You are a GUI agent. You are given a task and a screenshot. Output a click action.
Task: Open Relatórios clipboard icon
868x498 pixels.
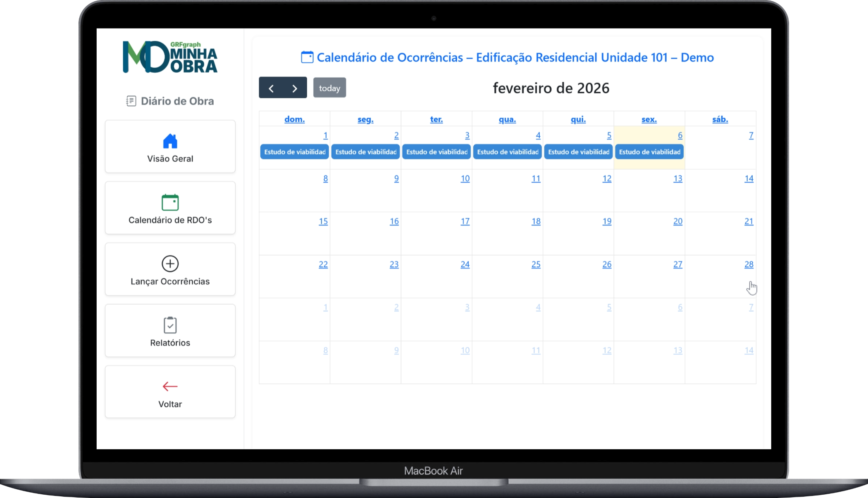click(170, 325)
